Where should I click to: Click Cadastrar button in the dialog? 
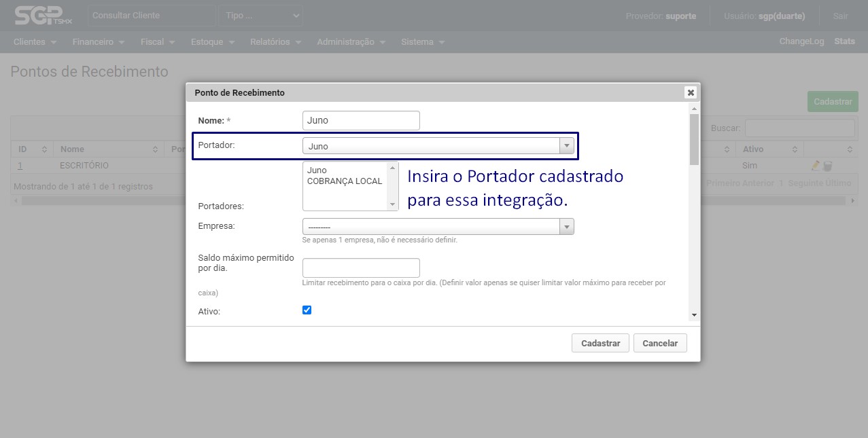600,344
